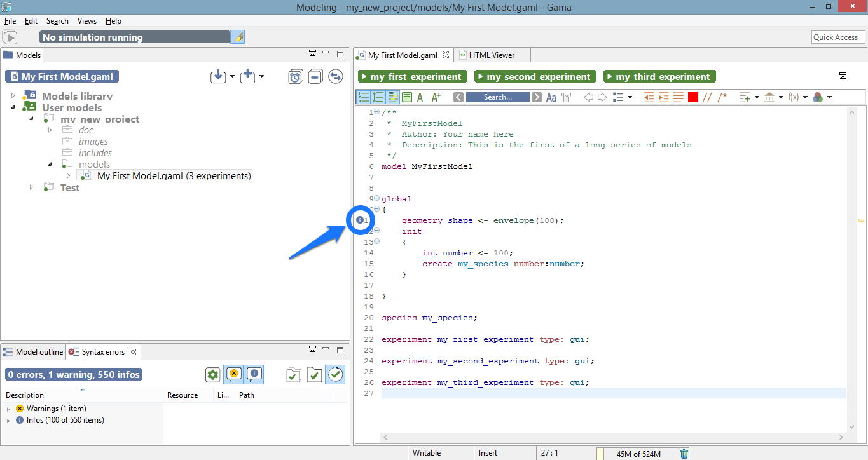The image size is (868, 460).
Task: Open the Views menu
Action: pos(87,21)
